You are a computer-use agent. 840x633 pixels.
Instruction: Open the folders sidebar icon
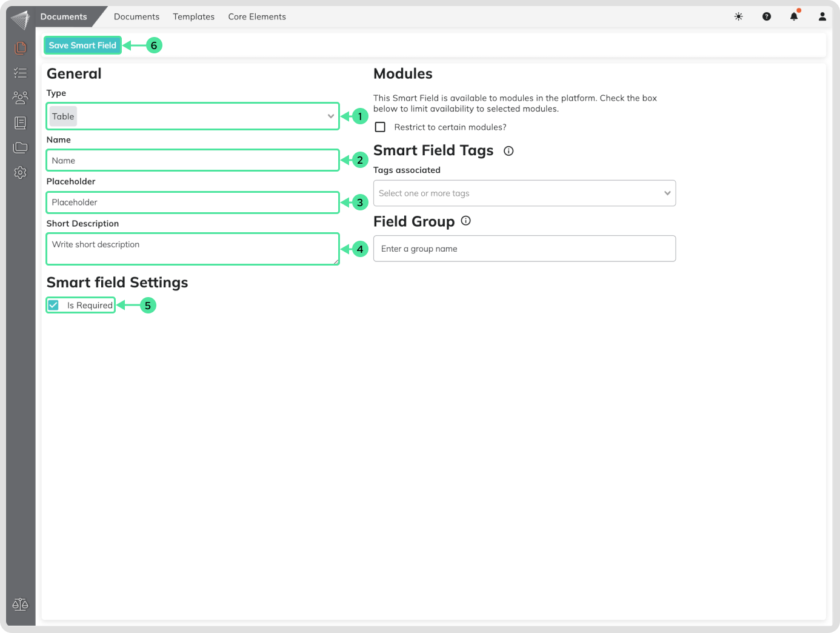point(20,147)
